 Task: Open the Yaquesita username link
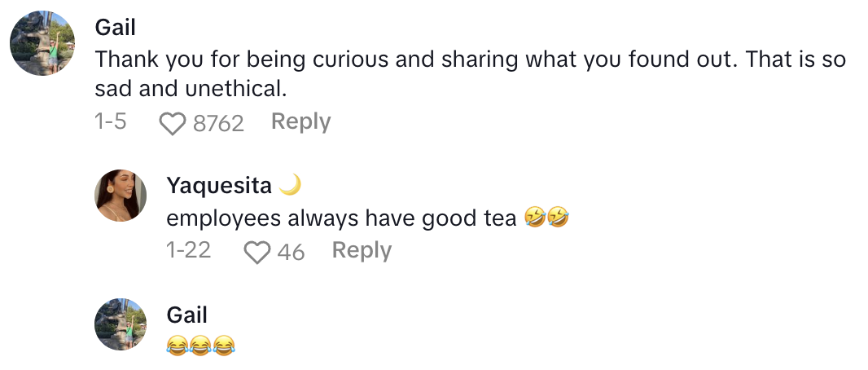tap(219, 186)
